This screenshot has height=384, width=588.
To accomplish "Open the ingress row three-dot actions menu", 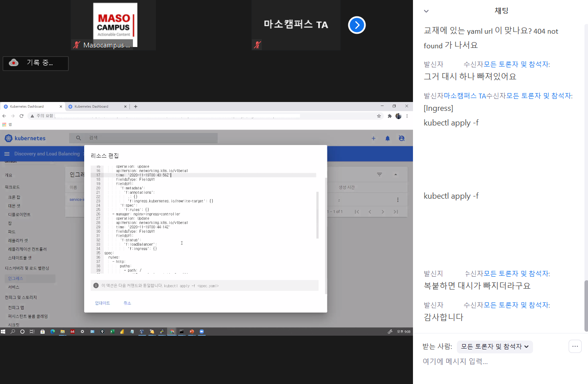I will point(397,200).
